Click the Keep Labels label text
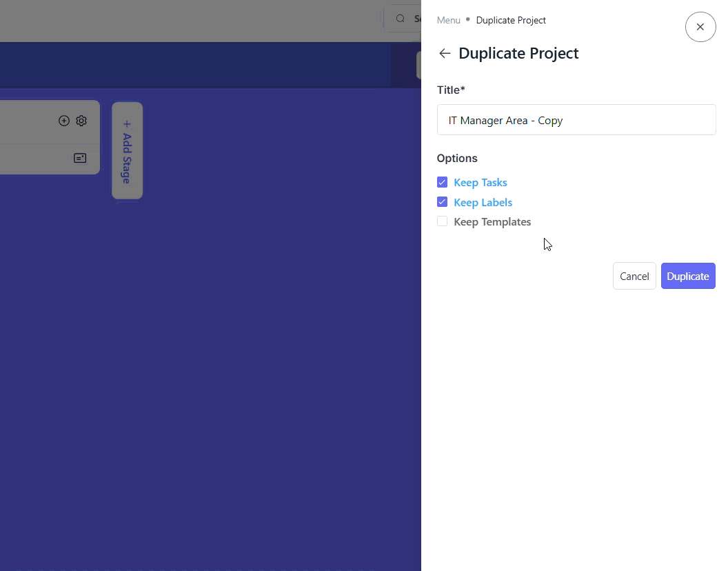 point(483,203)
